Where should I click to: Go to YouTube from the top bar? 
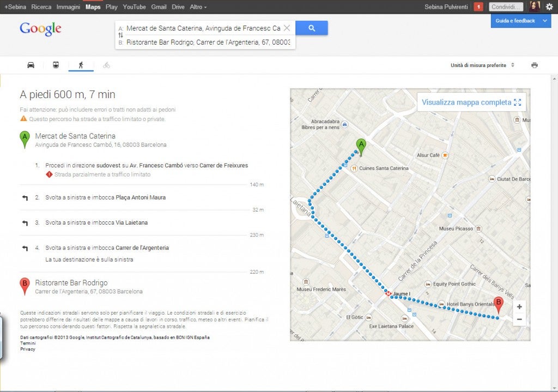click(x=134, y=7)
